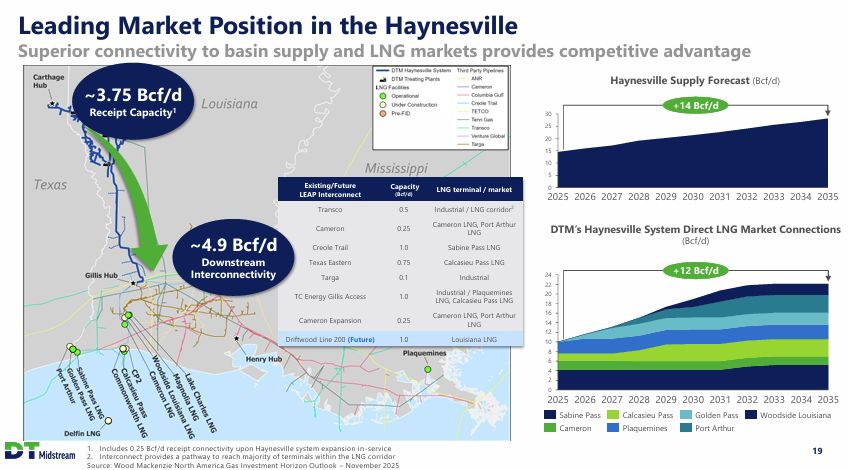
Task: Click the Woodside Louisiana chart legend swatch
Action: click(x=751, y=415)
